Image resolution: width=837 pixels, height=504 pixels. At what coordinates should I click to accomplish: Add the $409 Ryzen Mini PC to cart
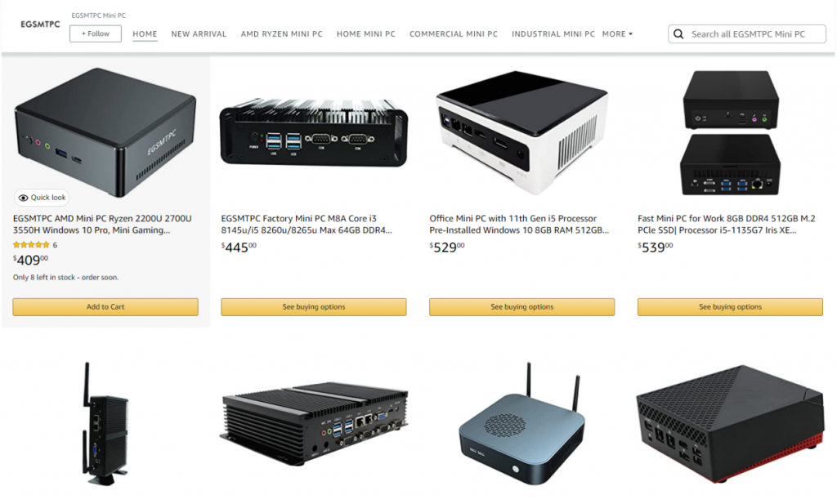pos(105,306)
